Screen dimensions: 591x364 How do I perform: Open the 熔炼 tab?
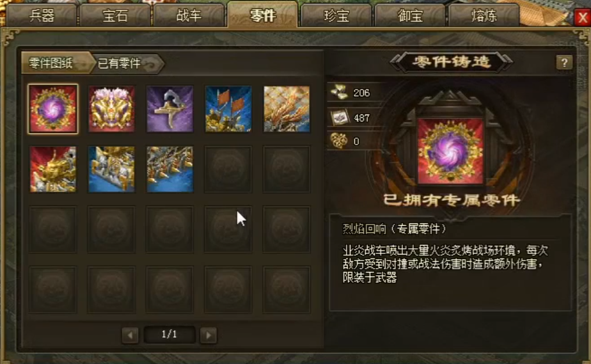pos(484,15)
